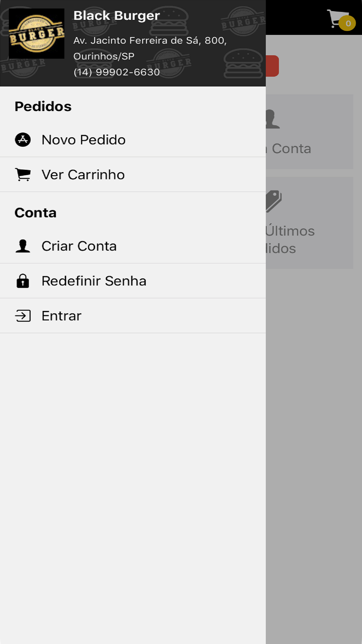Tap the Entrar text to sign in
Viewport: 362px width, 644px height.
tap(62, 316)
